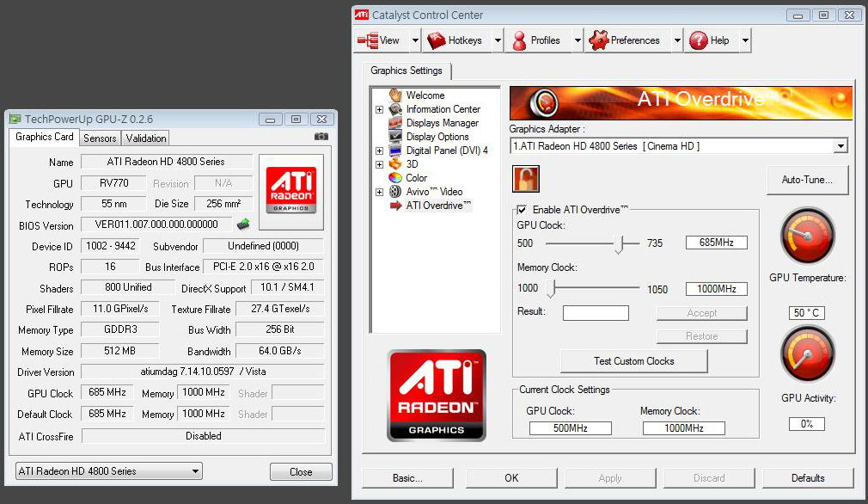This screenshot has width=868, height=504.
Task: Click the Displays Manager tree icon
Action: (395, 123)
